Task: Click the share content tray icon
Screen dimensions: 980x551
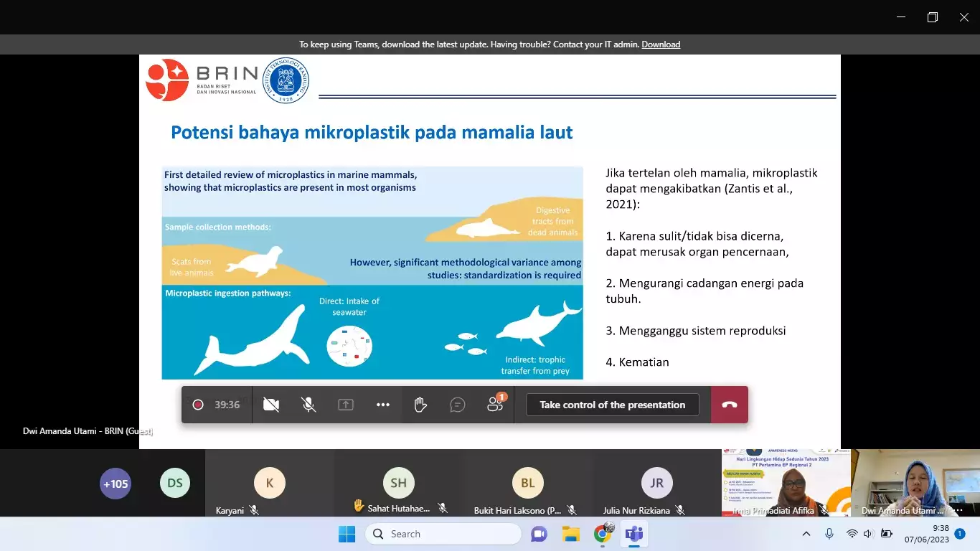Action: [x=346, y=405]
